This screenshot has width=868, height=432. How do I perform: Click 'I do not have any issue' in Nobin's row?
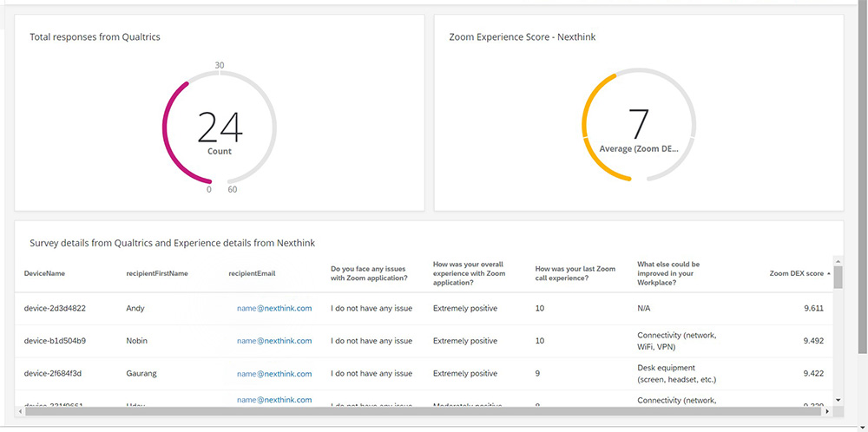pos(372,341)
